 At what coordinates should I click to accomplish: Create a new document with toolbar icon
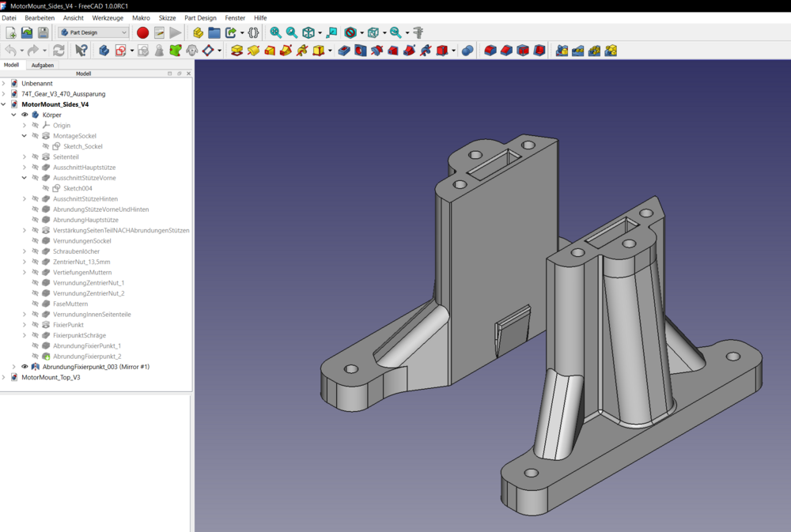click(x=10, y=32)
